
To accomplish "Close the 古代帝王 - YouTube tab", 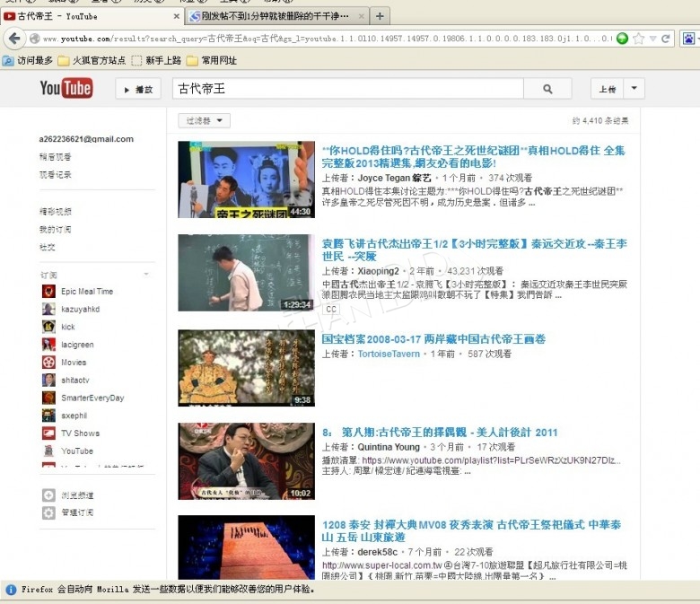I will click(x=176, y=16).
